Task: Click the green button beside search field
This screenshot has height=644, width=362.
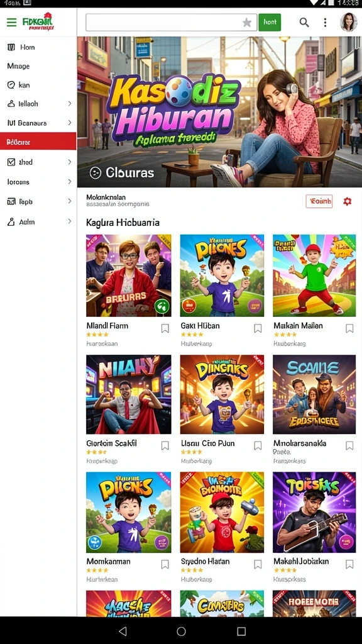Action: (x=270, y=22)
